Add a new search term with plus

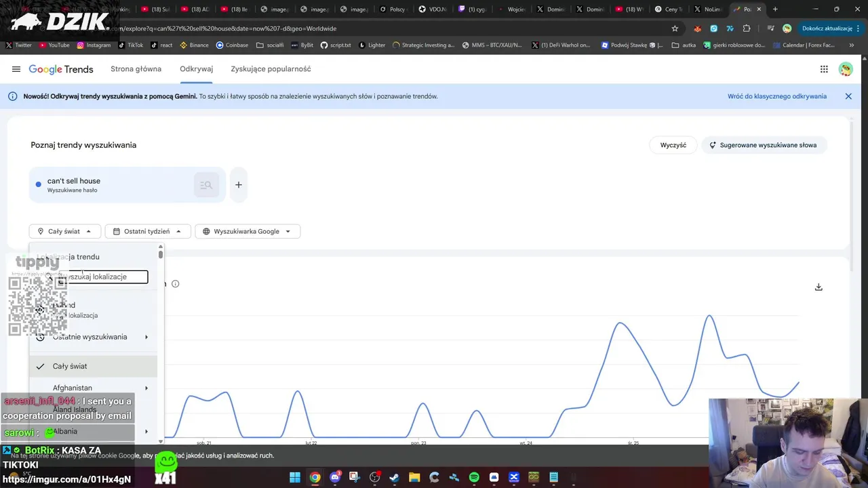239,184
